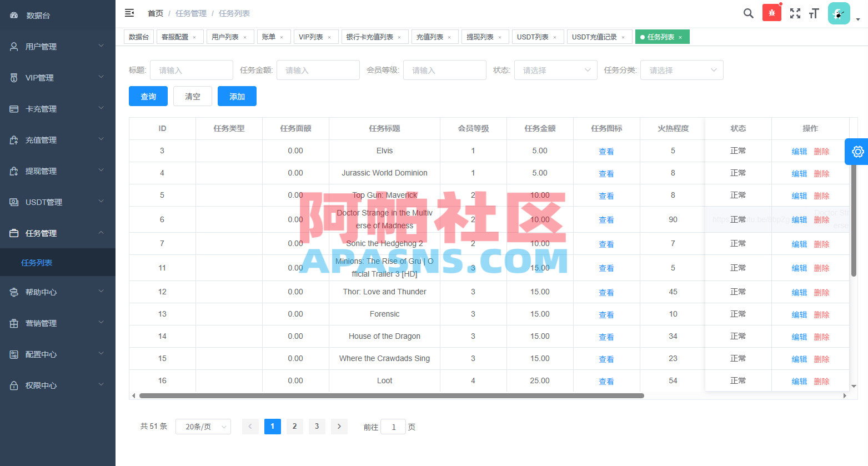Click the vertical page scrollbar thumb
Screen dimensions: 868x466
point(854,217)
